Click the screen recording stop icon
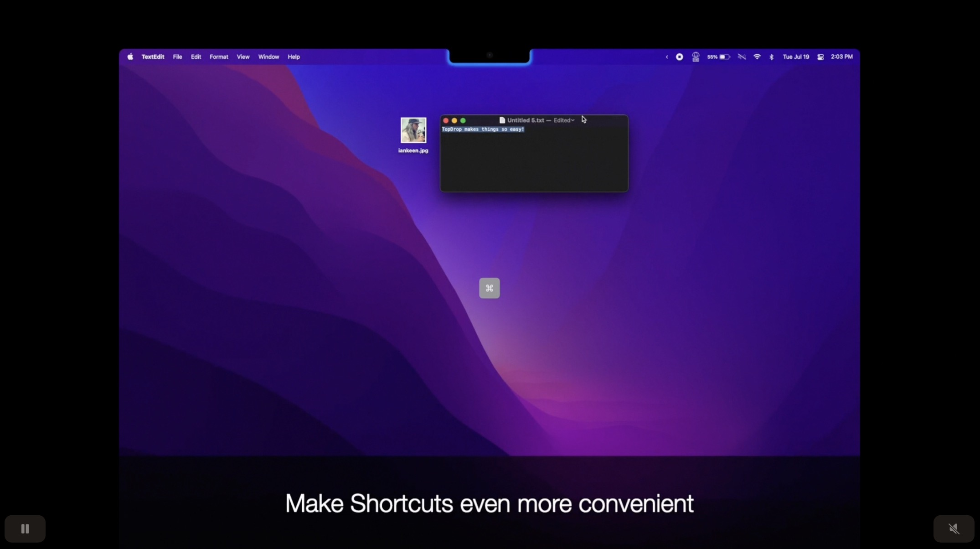980x549 pixels. [x=679, y=57]
